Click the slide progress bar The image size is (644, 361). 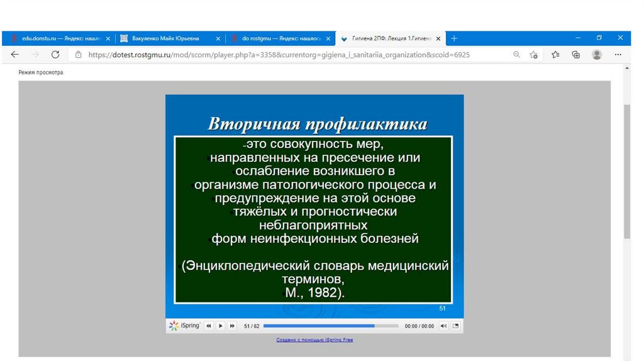coord(331,326)
